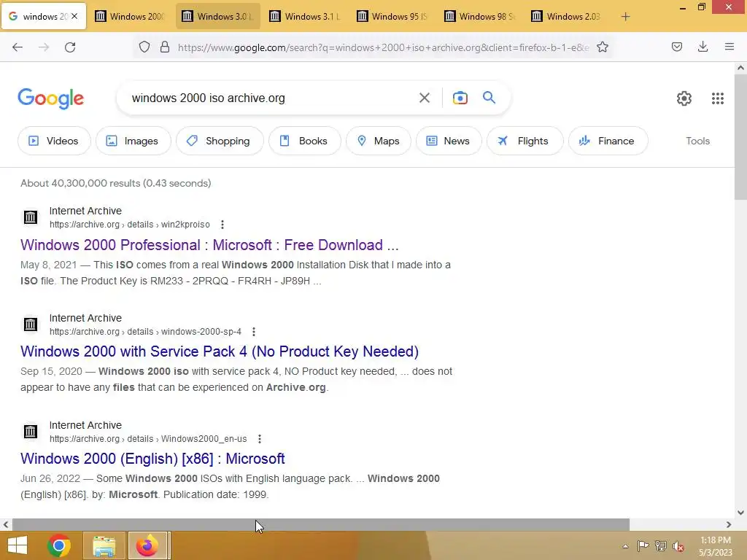747x560 pixels.
Task: Open the search Tools options
Action: click(697, 141)
